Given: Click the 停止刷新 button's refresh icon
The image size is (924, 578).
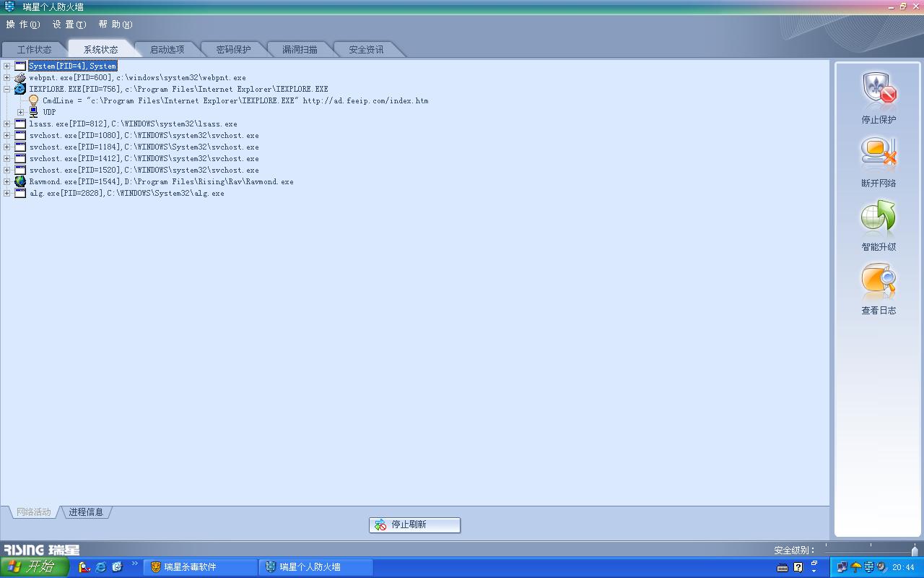Looking at the screenshot, I should (380, 525).
